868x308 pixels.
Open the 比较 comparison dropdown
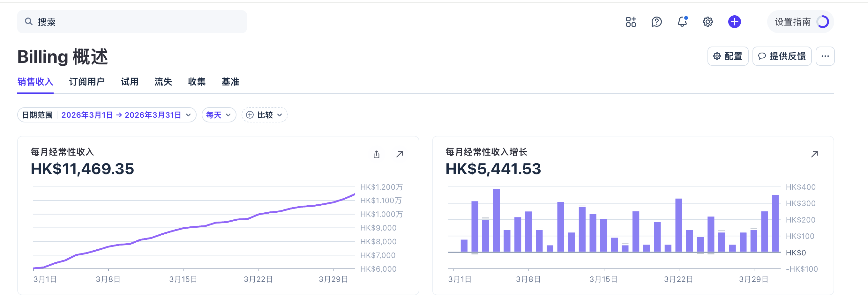(264, 115)
